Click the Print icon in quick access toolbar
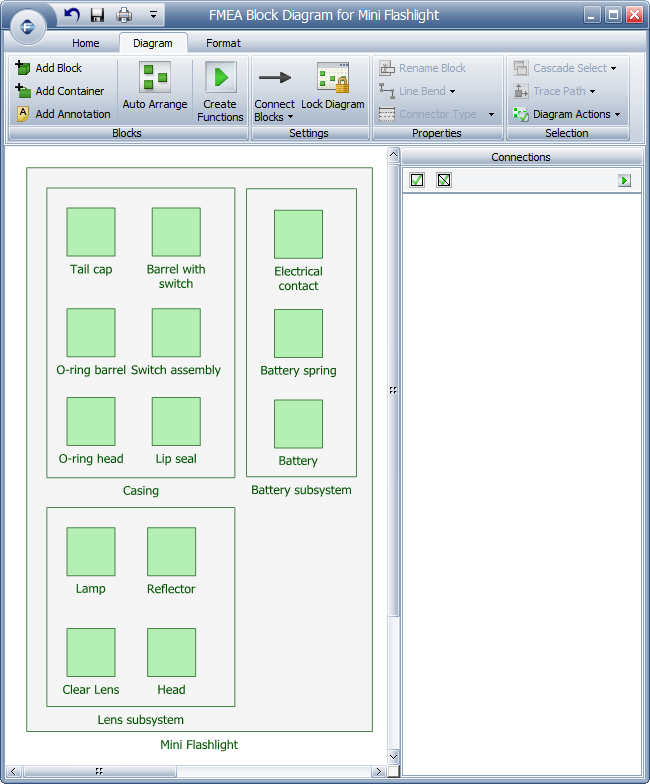 (x=124, y=15)
